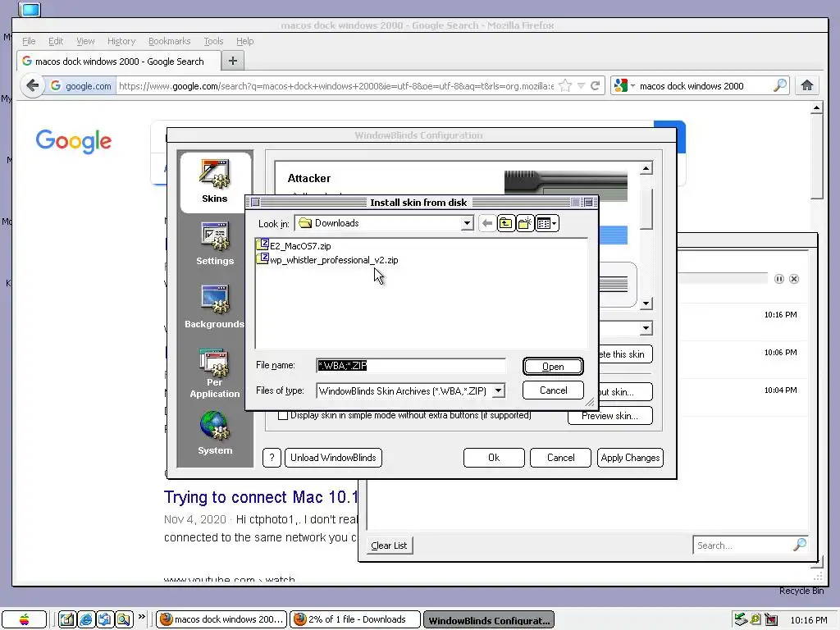Click the first system tray network icon

(741, 620)
